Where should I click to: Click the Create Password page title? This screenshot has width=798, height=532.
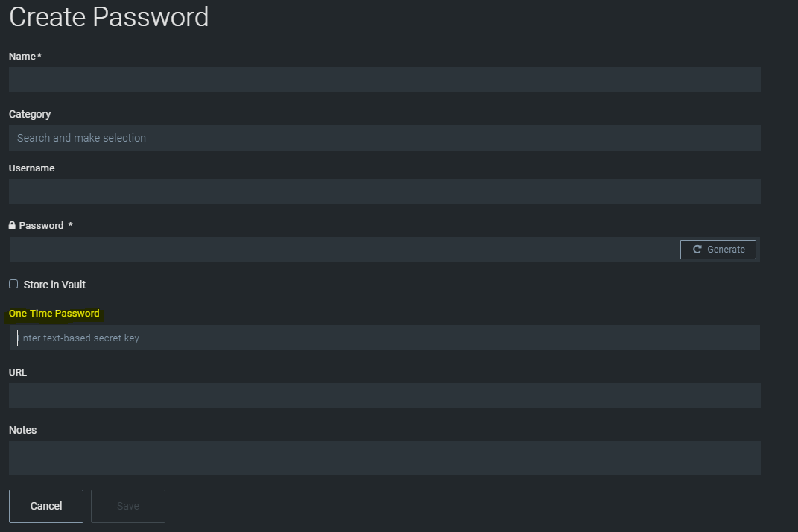[108, 17]
